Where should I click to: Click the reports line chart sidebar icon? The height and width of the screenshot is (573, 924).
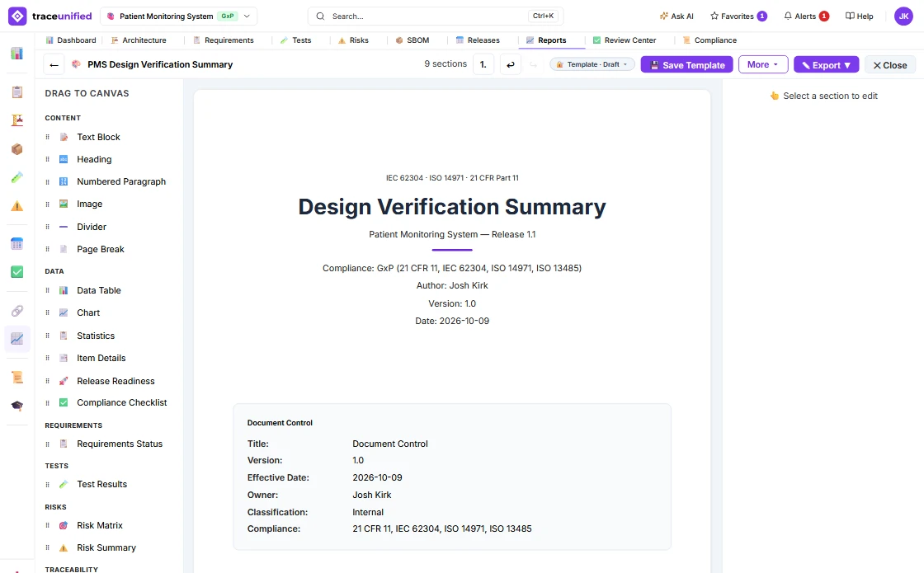[x=17, y=339]
